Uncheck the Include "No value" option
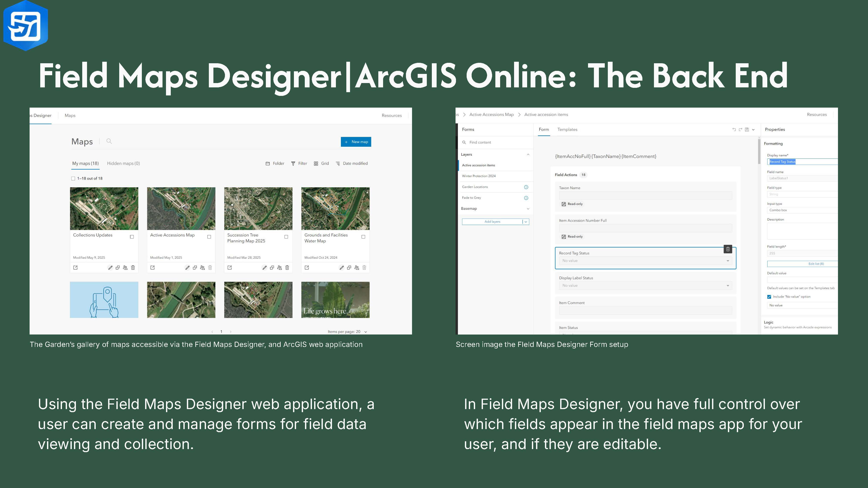 (769, 297)
